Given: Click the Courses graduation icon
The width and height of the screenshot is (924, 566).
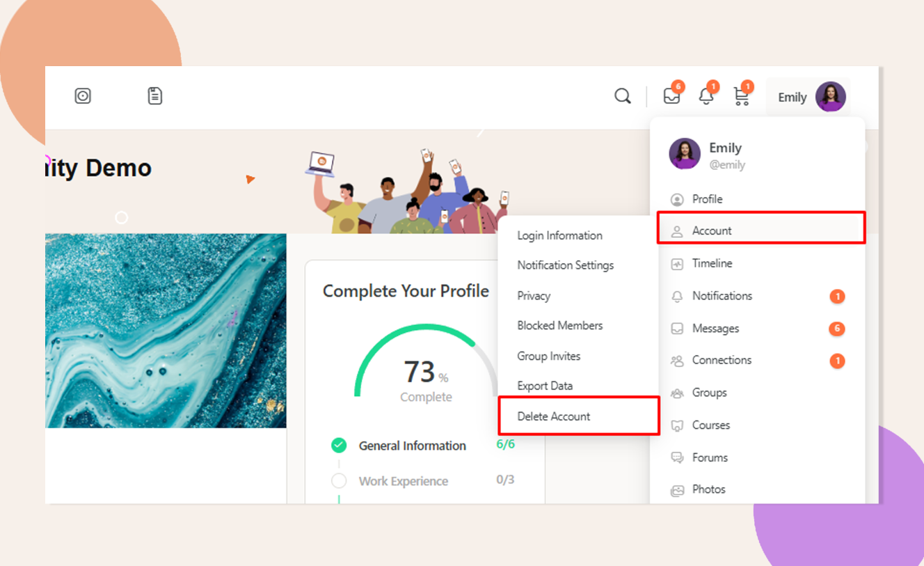Looking at the screenshot, I should pos(677,425).
